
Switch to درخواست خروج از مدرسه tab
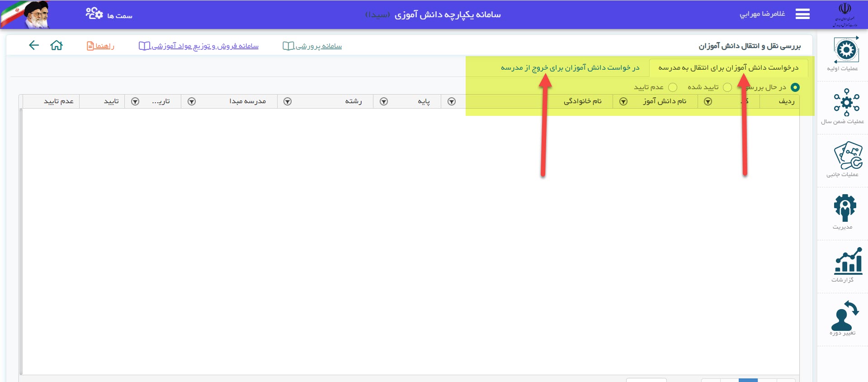point(570,68)
